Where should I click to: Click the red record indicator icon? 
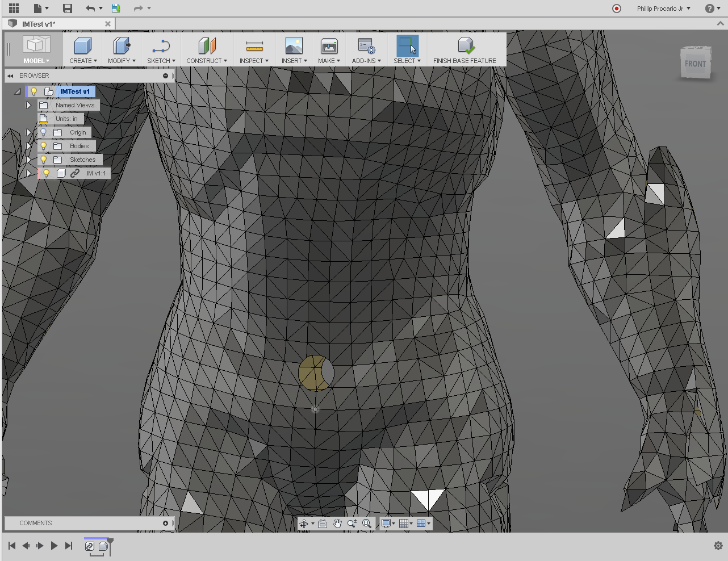pyautogui.click(x=617, y=9)
